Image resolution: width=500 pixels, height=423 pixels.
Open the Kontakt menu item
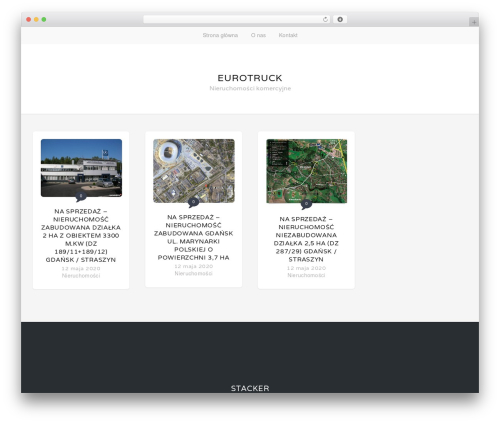click(x=288, y=35)
